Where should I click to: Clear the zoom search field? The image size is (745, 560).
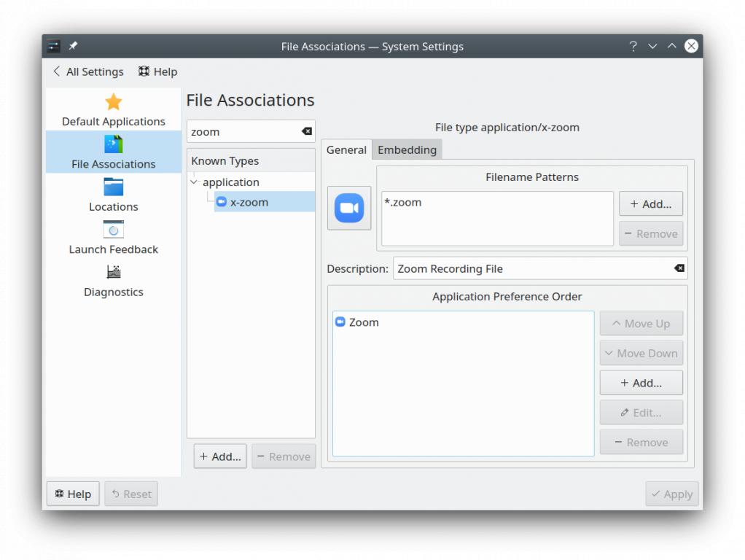click(307, 131)
